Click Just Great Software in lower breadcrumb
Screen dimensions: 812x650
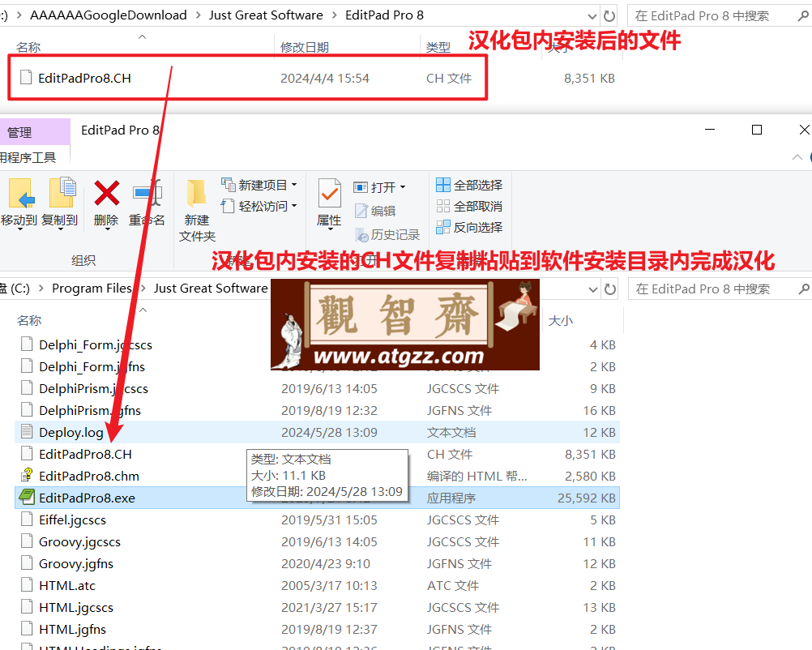pyautogui.click(x=210, y=289)
